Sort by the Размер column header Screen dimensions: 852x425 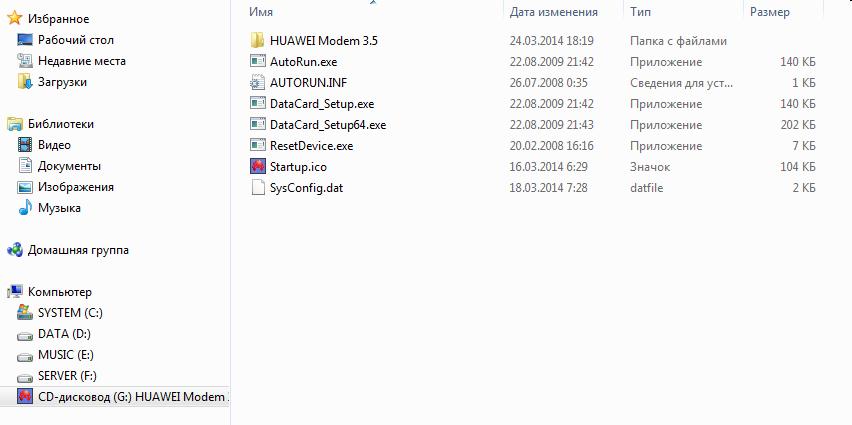[770, 11]
